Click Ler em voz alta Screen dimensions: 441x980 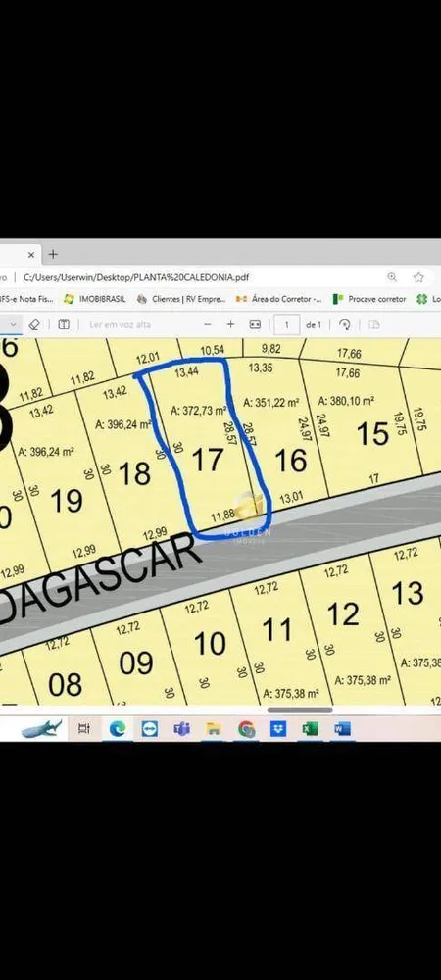(120, 324)
